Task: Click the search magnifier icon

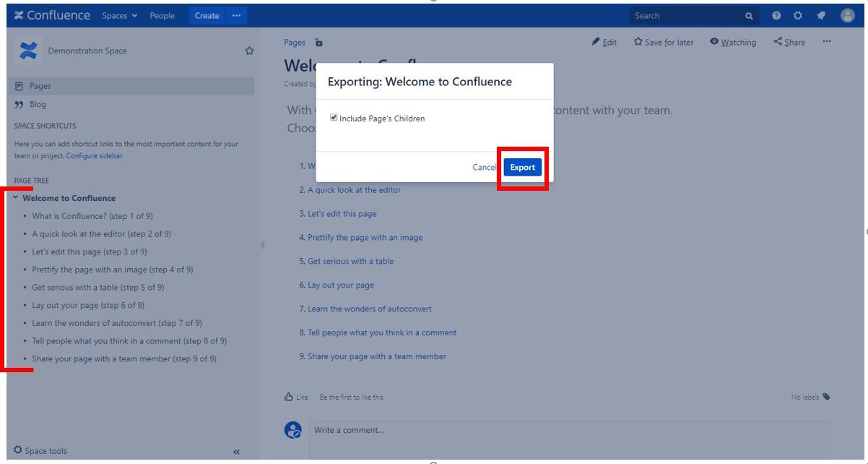Action: (x=750, y=15)
